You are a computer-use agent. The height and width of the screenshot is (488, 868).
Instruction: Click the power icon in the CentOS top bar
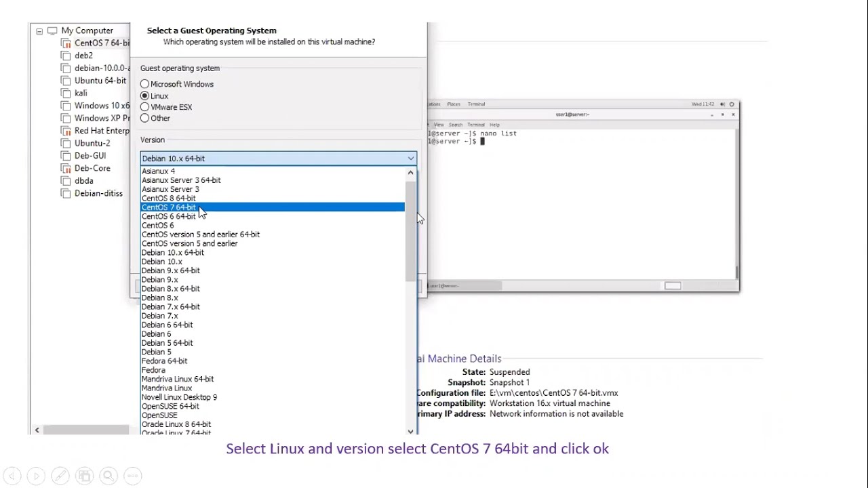pos(732,104)
